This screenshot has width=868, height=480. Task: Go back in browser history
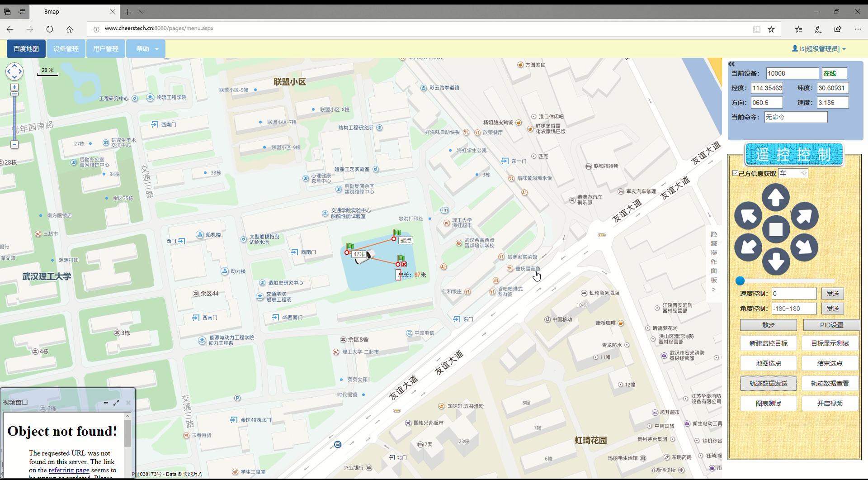(10, 29)
